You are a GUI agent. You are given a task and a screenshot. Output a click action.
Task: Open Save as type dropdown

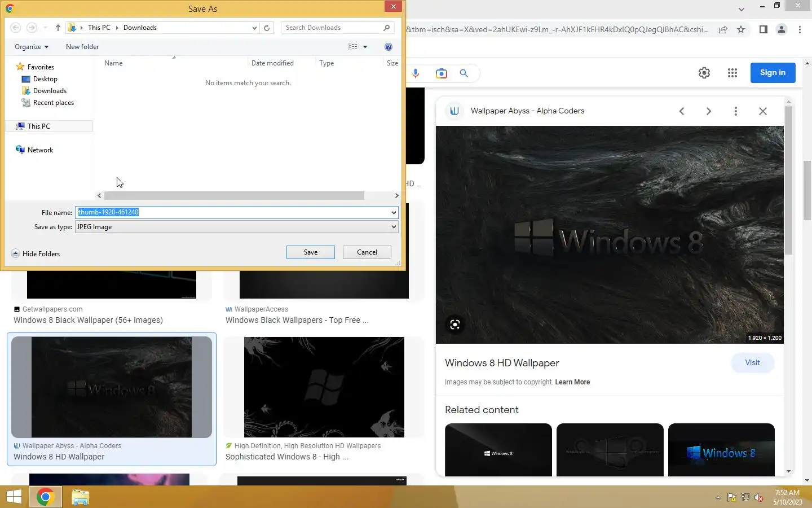click(236, 227)
